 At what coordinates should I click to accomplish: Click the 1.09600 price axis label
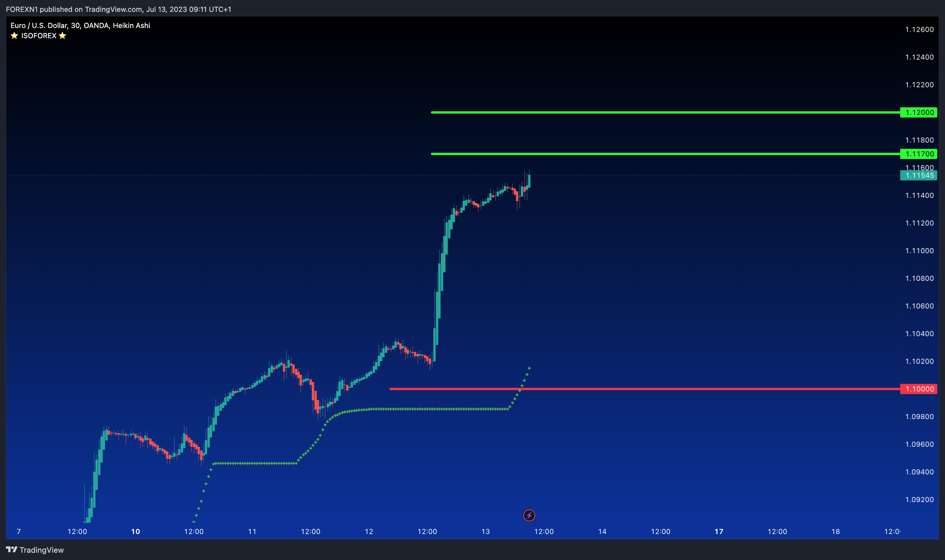click(x=919, y=444)
